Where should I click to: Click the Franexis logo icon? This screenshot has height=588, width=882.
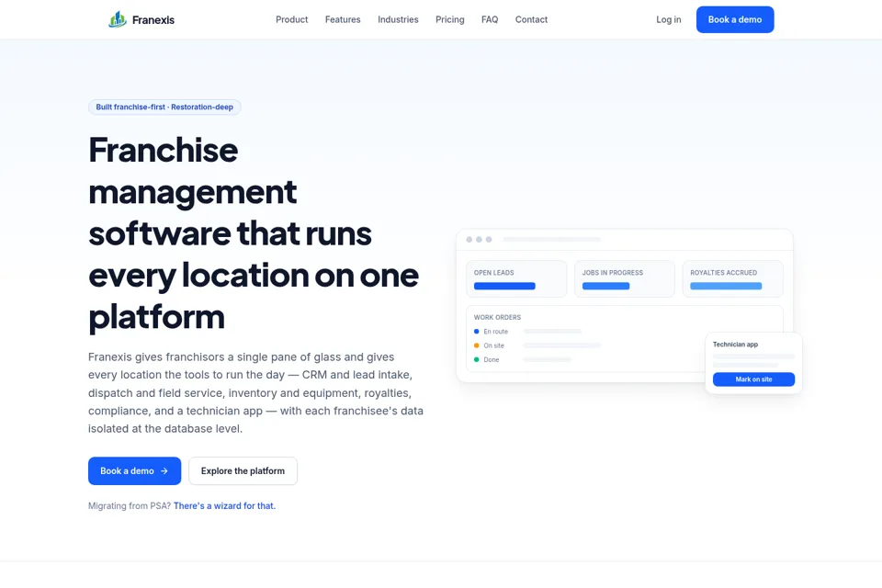click(117, 19)
